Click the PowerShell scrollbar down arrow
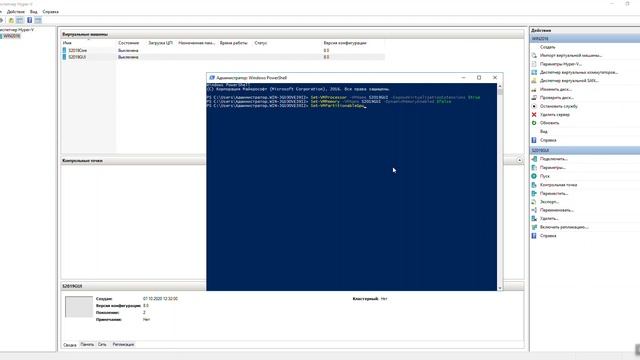Viewport: 640px width, 360px height. (500, 288)
